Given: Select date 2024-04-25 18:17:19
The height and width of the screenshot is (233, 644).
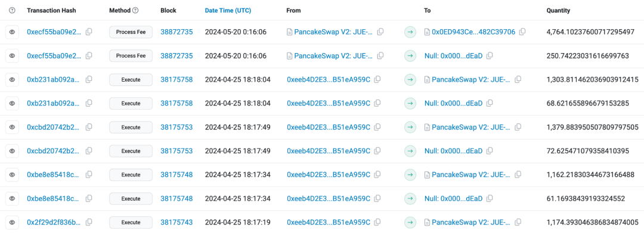Looking at the screenshot, I should click(237, 222).
